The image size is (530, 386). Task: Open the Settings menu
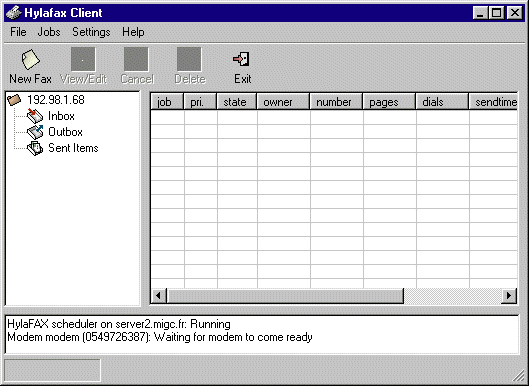(91, 32)
